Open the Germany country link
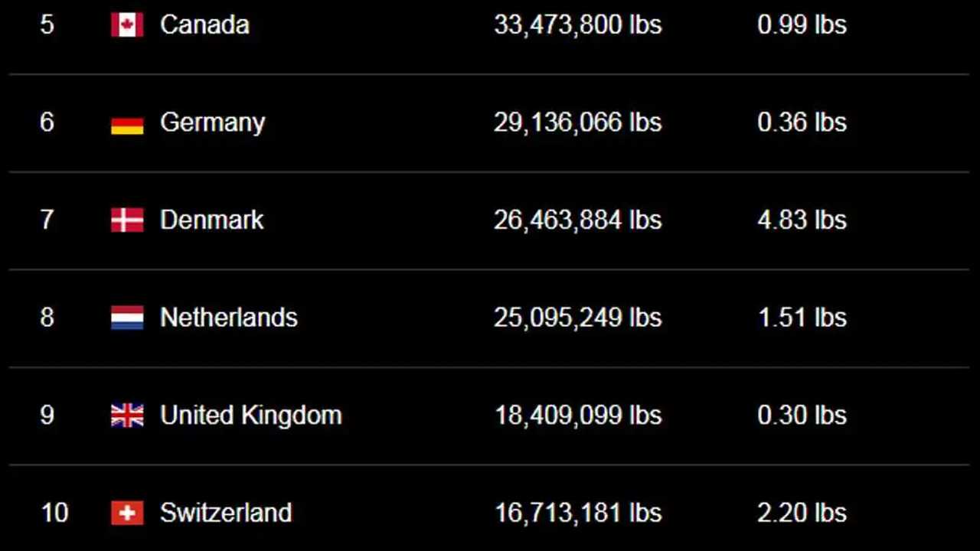This screenshot has width=980, height=551. tap(212, 123)
